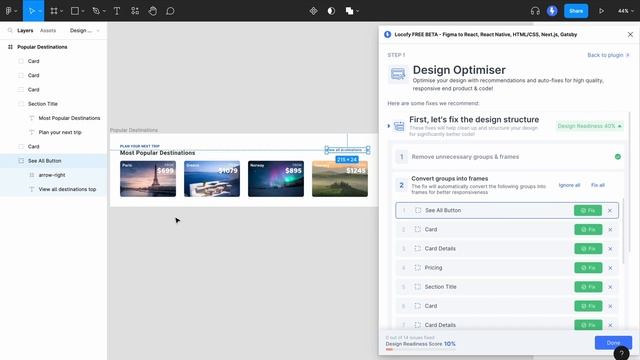Click the search icon in Layers panel
This screenshot has height=360, width=640.
10,31
